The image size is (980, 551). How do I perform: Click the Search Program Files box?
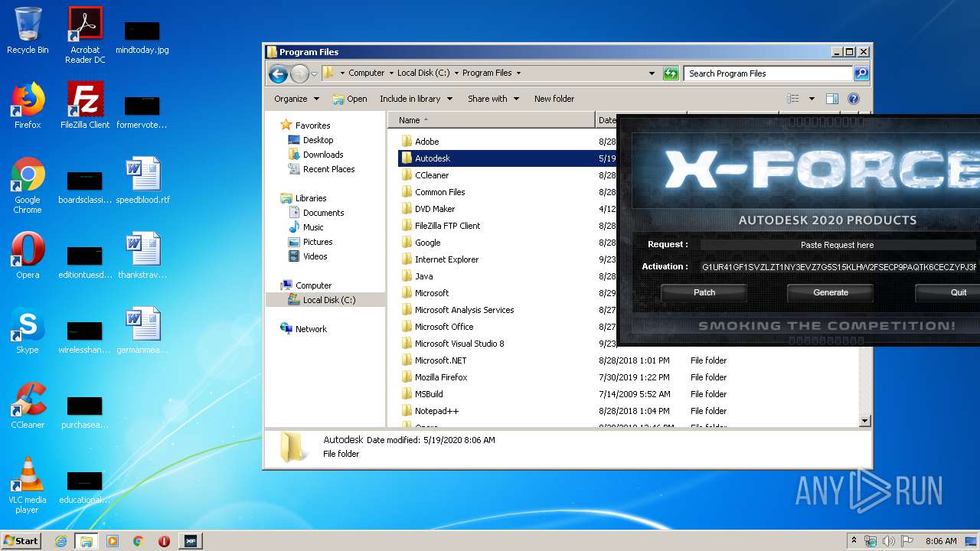(768, 73)
